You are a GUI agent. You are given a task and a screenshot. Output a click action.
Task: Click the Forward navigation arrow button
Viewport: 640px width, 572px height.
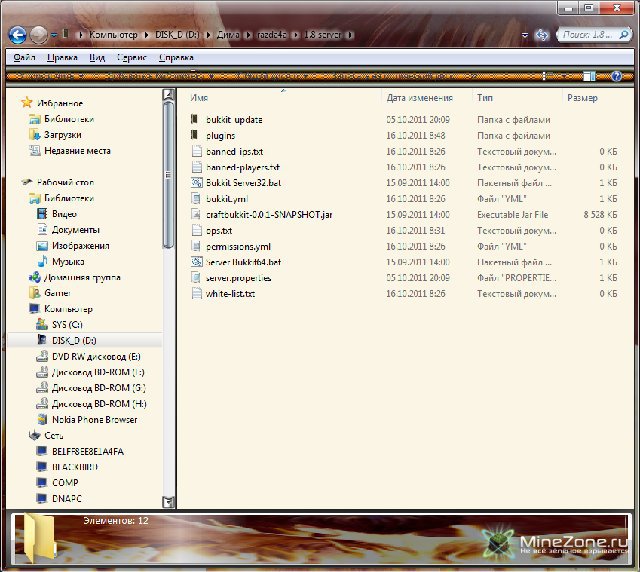click(x=40, y=34)
